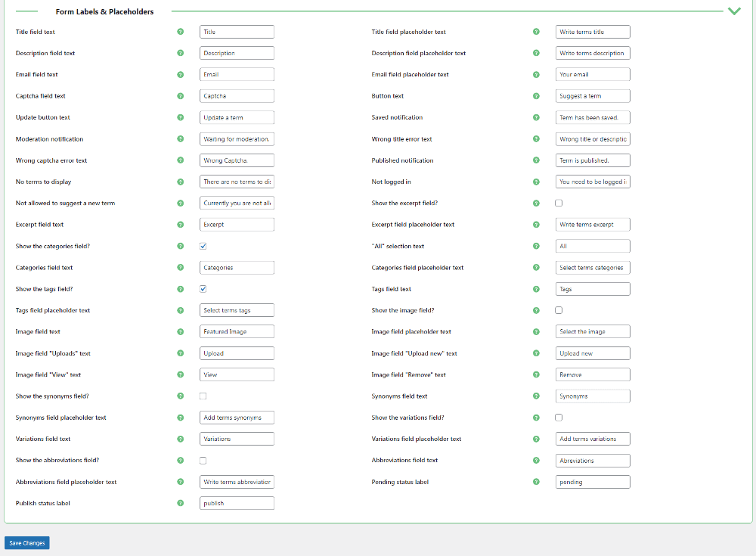Image resolution: width=756 pixels, height=556 pixels.
Task: Enable Show the excerpt field checkbox
Action: [x=559, y=203]
